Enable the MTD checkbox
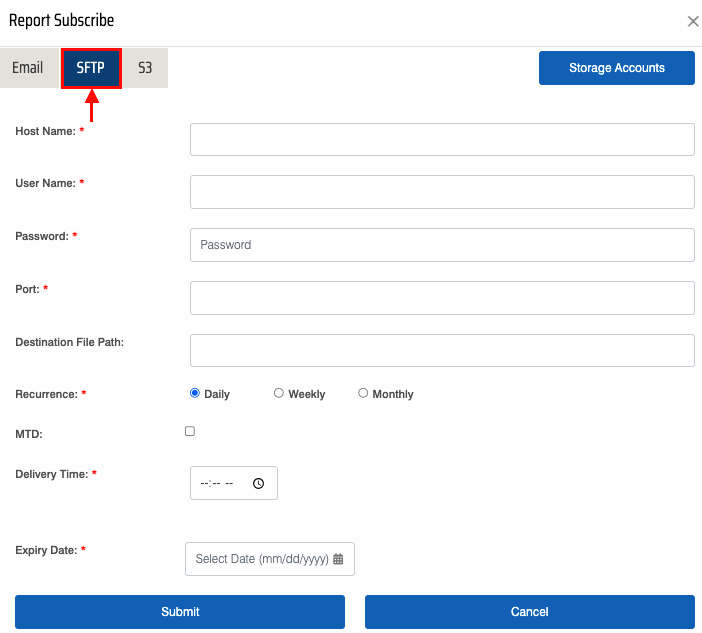This screenshot has width=702, height=633. (190, 431)
